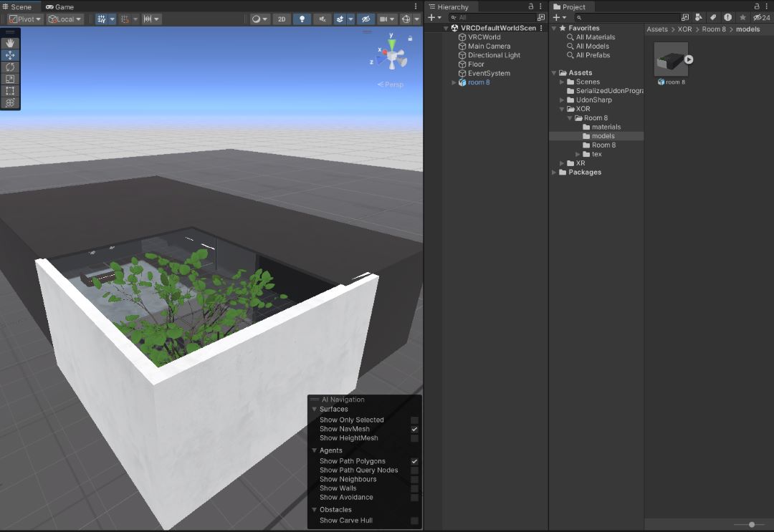Toggle grid visibility in Scene toolbar
This screenshot has width=774, height=532.
coord(101,19)
